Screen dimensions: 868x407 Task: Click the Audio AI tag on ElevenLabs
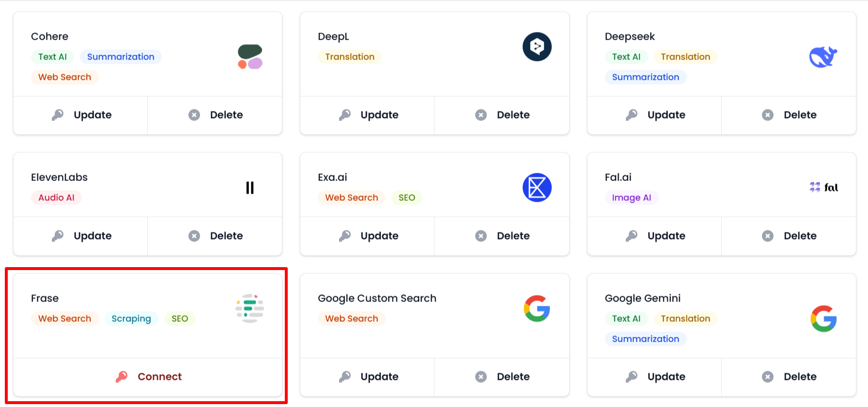point(56,197)
